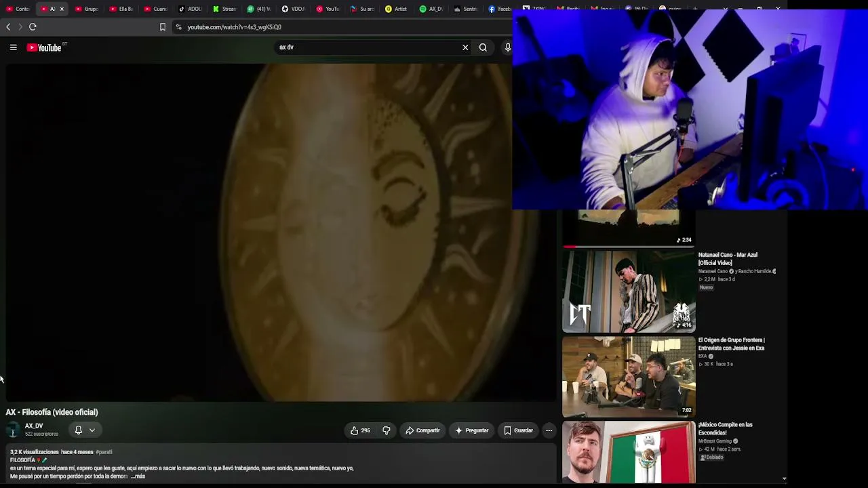The width and height of the screenshot is (868, 488).
Task: Switch to the Facebook browser tab
Action: pos(500,9)
